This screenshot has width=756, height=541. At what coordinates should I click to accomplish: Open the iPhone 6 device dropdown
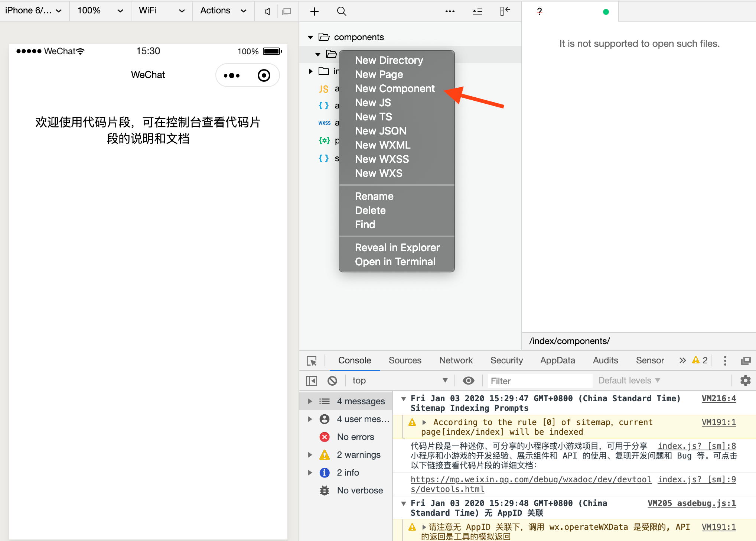coord(33,11)
